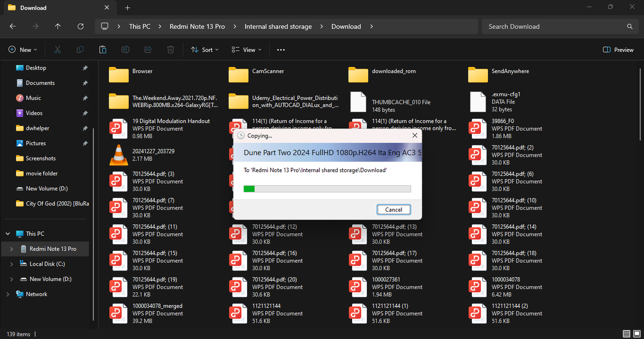Toggle the Preview pane
The width and height of the screenshot is (644, 339).
(x=618, y=50)
